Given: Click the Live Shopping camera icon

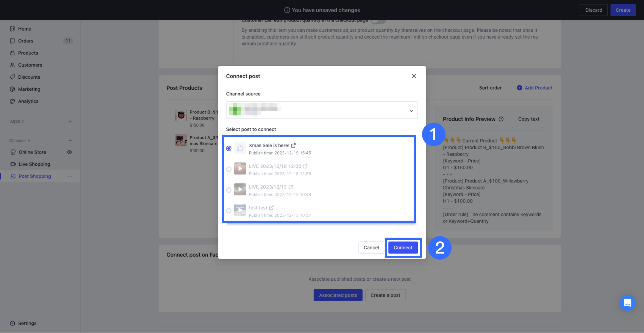Looking at the screenshot, I should 13,164.
